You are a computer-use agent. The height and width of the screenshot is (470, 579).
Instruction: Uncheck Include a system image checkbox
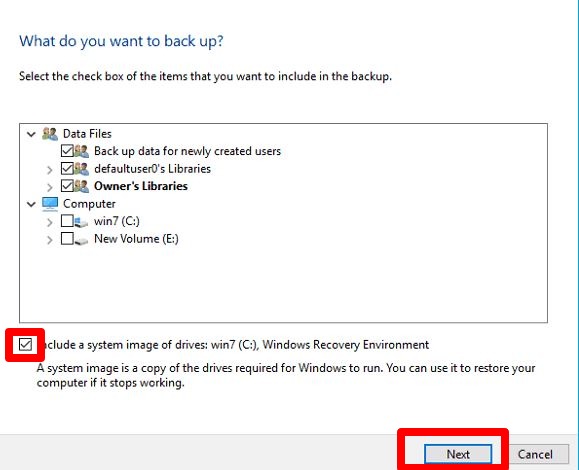tap(25, 345)
